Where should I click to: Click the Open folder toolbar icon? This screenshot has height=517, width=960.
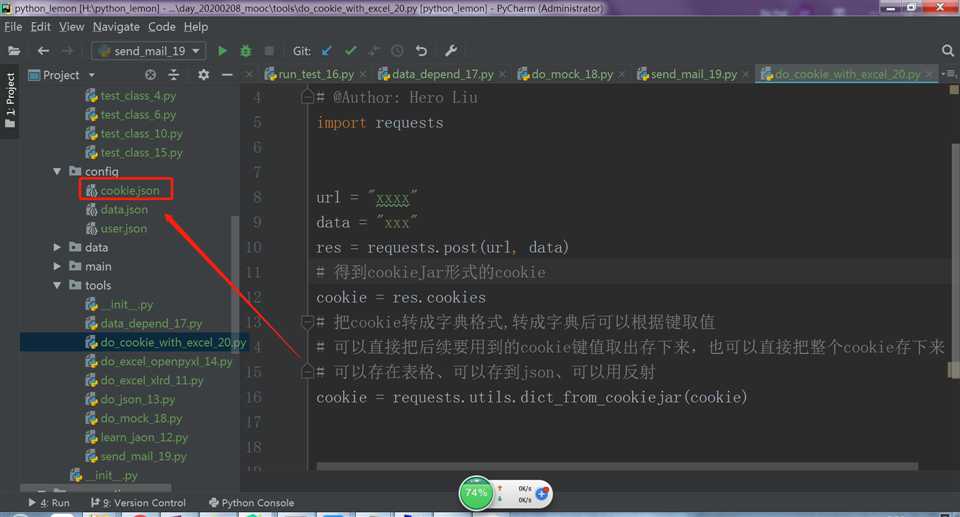13,51
